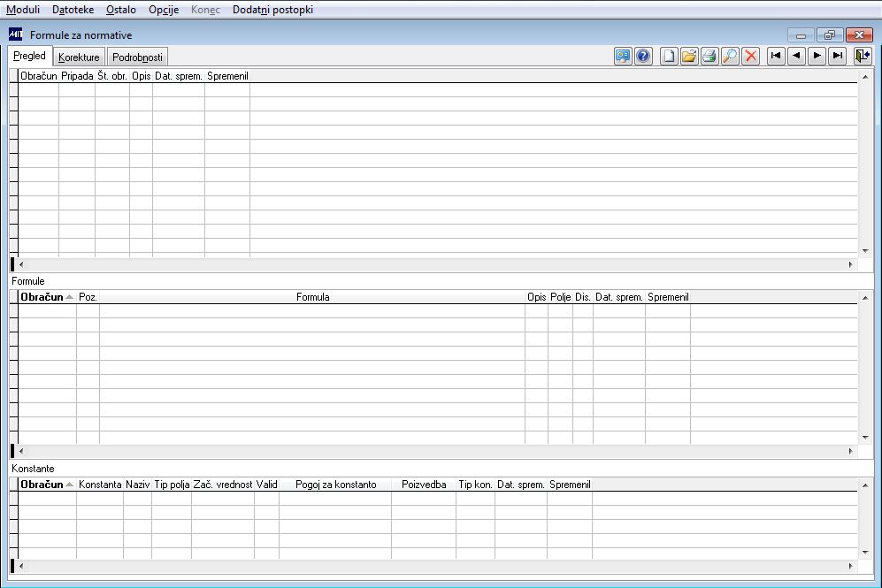Image resolution: width=882 pixels, height=588 pixels.
Task: Go to the previous record
Action: [796, 56]
